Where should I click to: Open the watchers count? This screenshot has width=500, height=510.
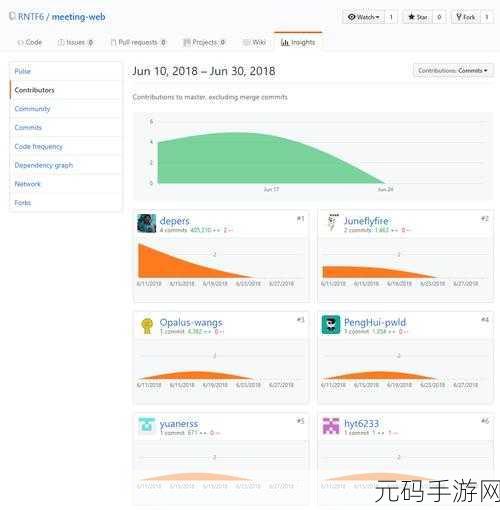coord(391,17)
